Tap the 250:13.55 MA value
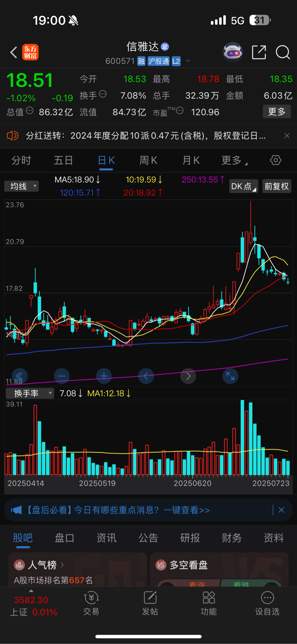Screen dimensions: 297x644 pyautogui.click(x=203, y=179)
